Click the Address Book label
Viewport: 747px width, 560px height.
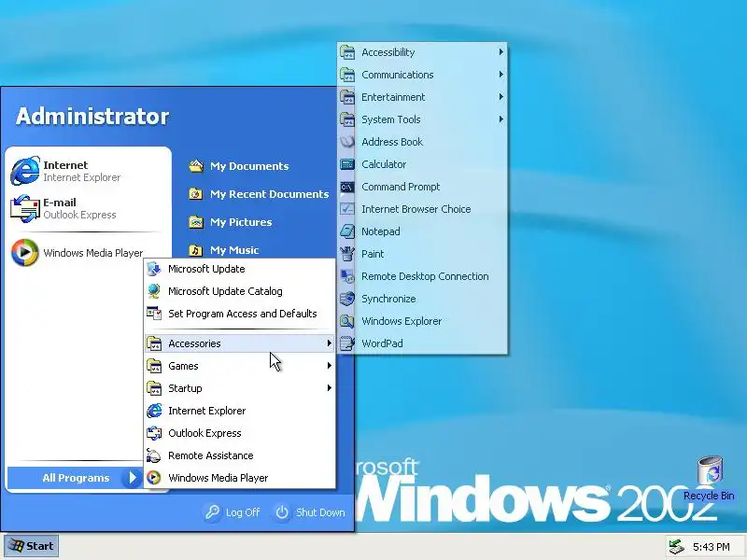(x=392, y=142)
